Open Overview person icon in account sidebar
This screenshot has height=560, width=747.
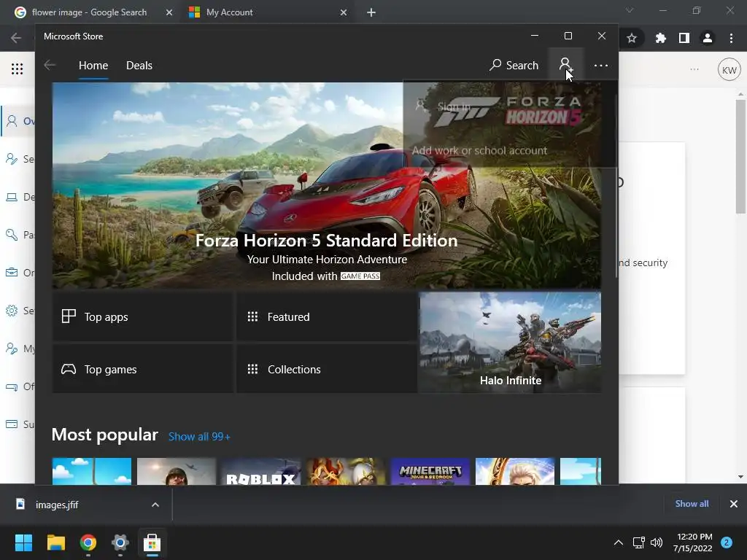(x=12, y=120)
